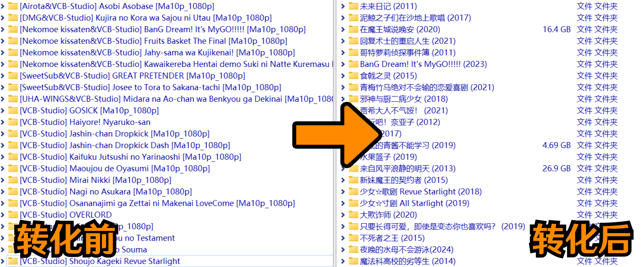
Task: Click the folder icon of Jahy-sama wa Kujikenai!
Action: click(13, 53)
